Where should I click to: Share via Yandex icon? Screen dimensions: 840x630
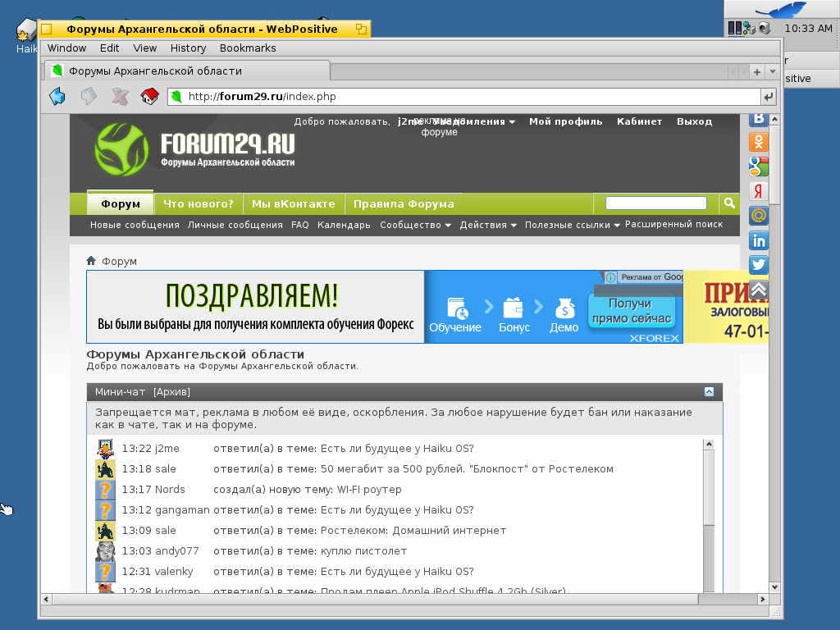tap(759, 191)
